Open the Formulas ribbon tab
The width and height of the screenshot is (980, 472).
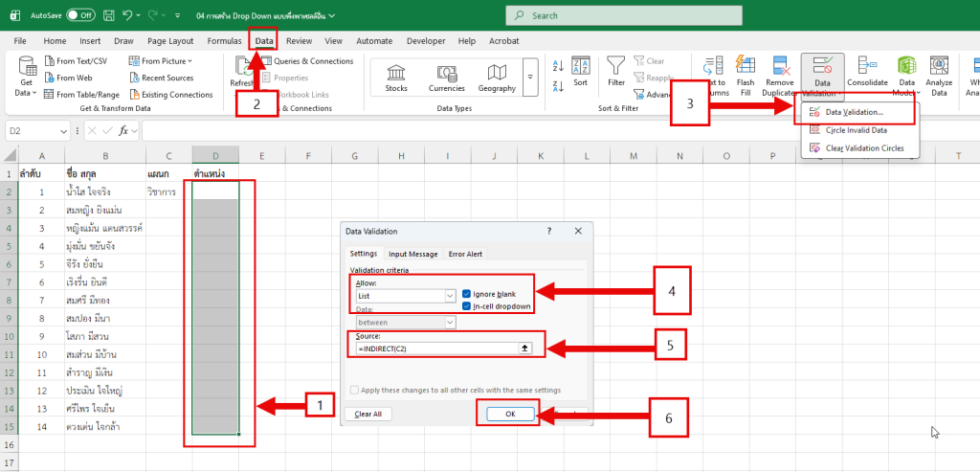coord(224,41)
